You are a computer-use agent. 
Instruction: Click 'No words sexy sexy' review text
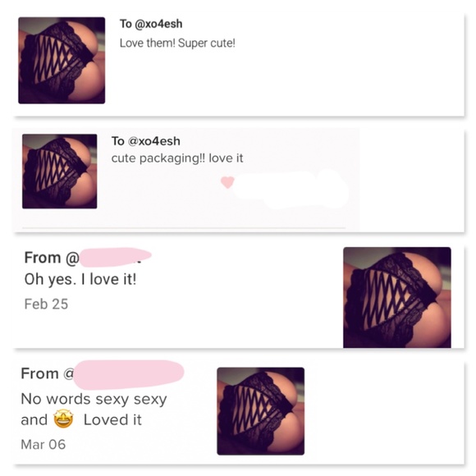94,399
